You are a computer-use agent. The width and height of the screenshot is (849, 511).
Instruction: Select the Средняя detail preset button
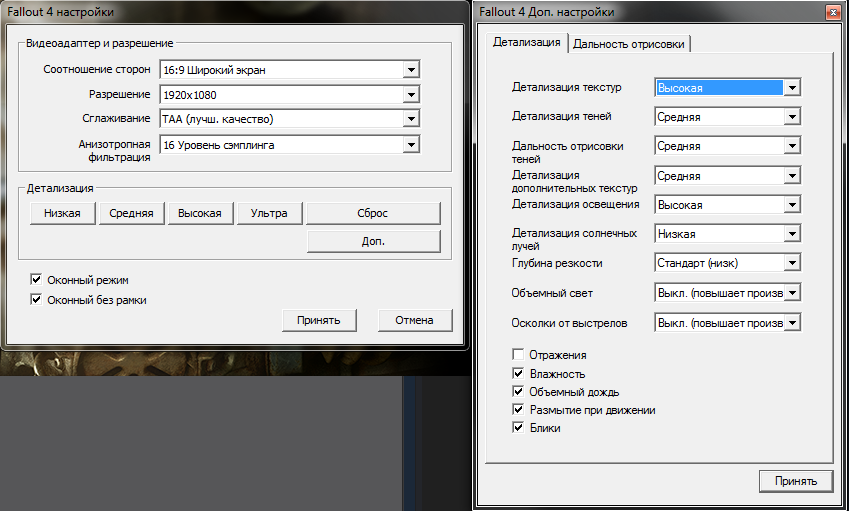(132, 213)
